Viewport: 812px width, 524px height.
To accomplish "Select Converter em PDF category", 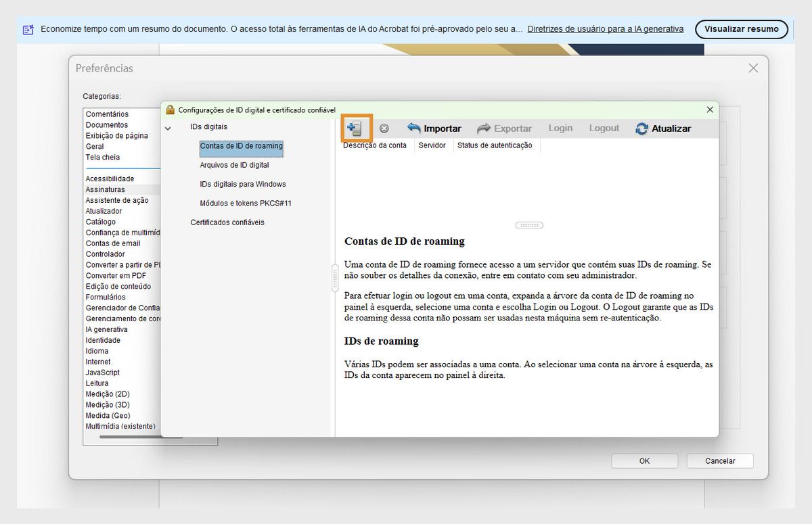I will pyautogui.click(x=116, y=276).
